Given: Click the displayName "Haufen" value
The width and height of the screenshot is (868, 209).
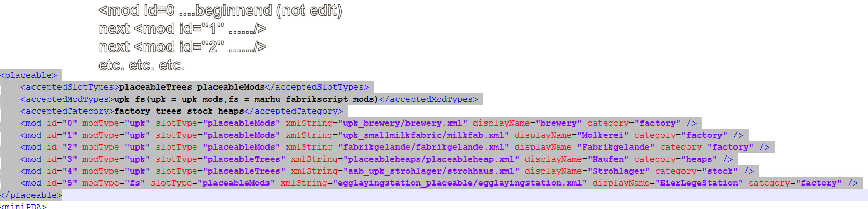Looking at the screenshot, I should coord(608,159).
